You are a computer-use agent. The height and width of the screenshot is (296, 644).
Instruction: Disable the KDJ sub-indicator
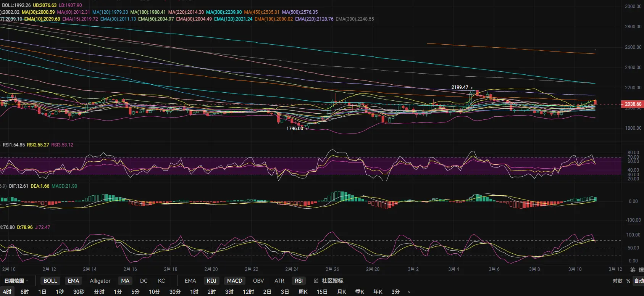[211, 281]
